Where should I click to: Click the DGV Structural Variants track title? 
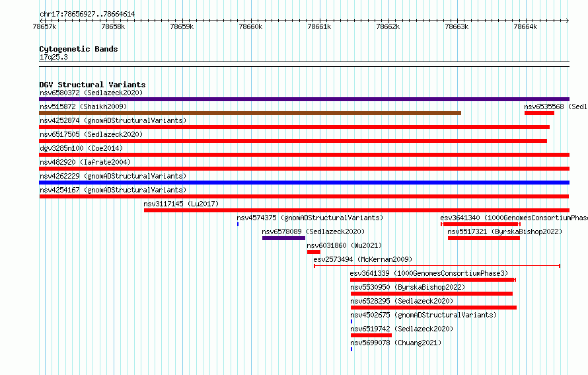click(x=92, y=85)
